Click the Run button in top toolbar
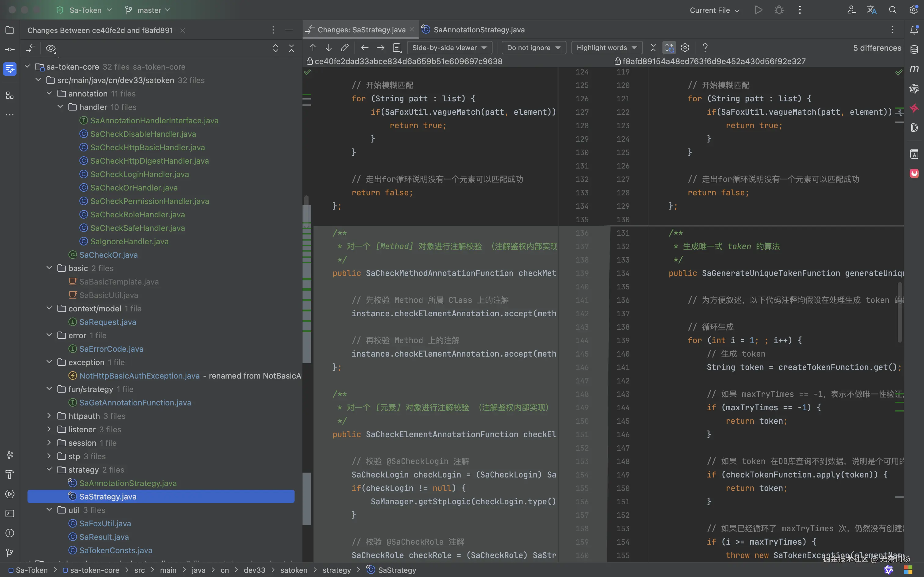Image resolution: width=924 pixels, height=577 pixels. [758, 10]
